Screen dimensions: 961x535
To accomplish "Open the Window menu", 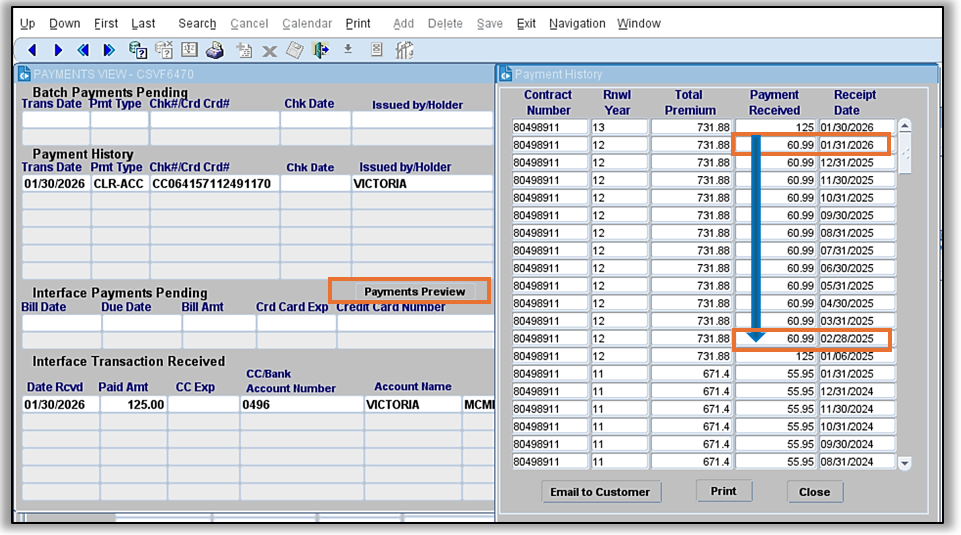I will click(638, 23).
